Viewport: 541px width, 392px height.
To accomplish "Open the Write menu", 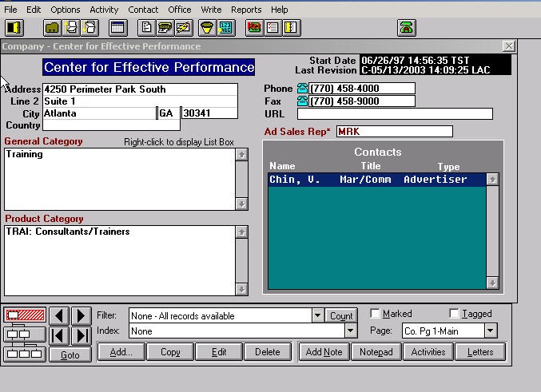I will [211, 10].
